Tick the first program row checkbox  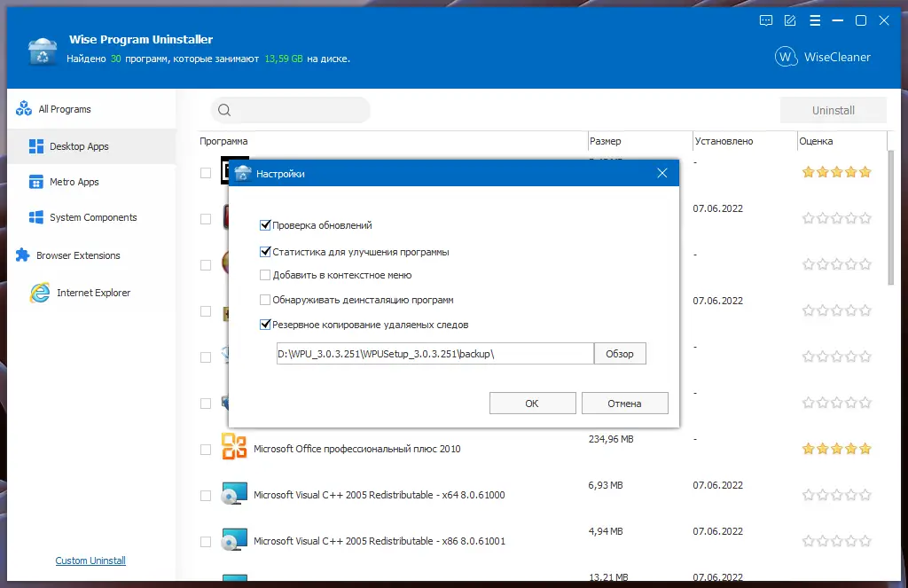[206, 173]
